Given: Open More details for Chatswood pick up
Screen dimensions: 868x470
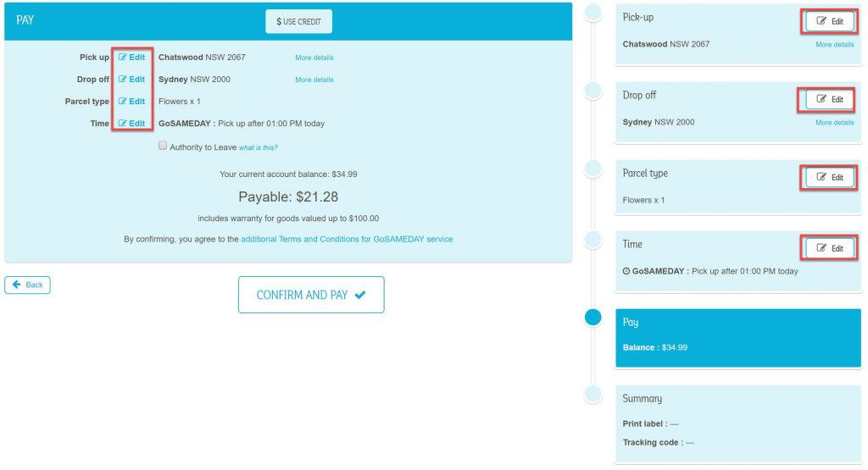Looking at the screenshot, I should [314, 58].
